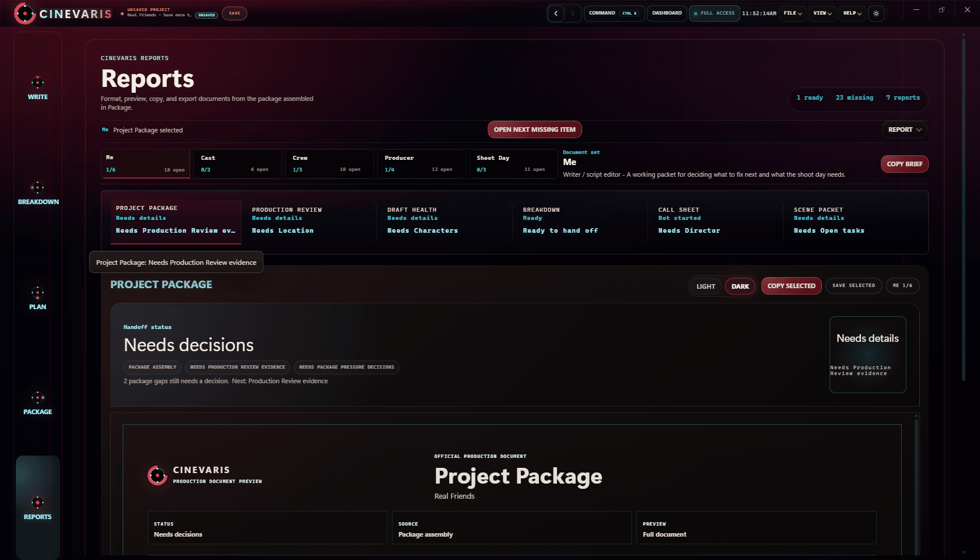Click the 'Project Package selected' status text

pos(148,130)
